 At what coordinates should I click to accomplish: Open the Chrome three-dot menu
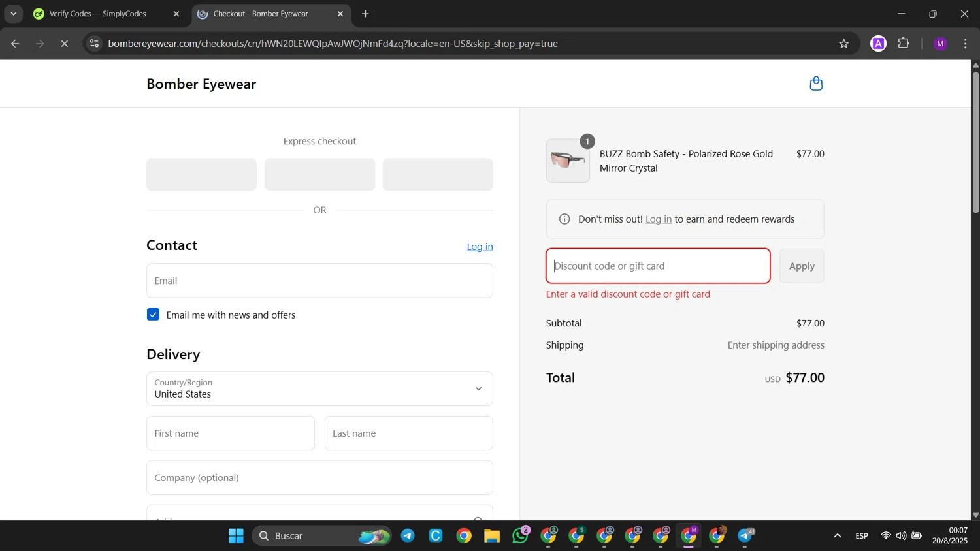[x=966, y=44]
